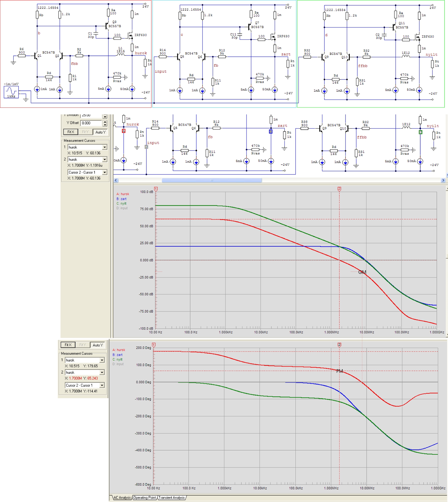Click cursor 2 marker on phase plot

pyautogui.click(x=339, y=345)
